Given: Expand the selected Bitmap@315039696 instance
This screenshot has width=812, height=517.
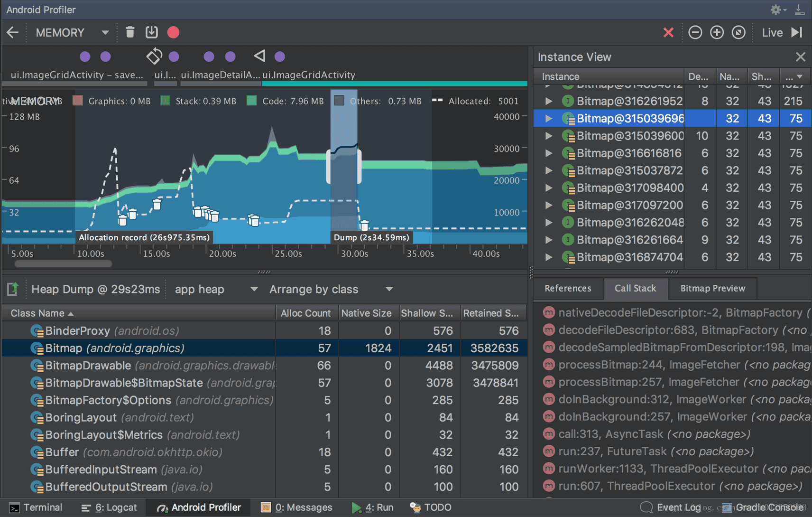Looking at the screenshot, I should coord(549,118).
